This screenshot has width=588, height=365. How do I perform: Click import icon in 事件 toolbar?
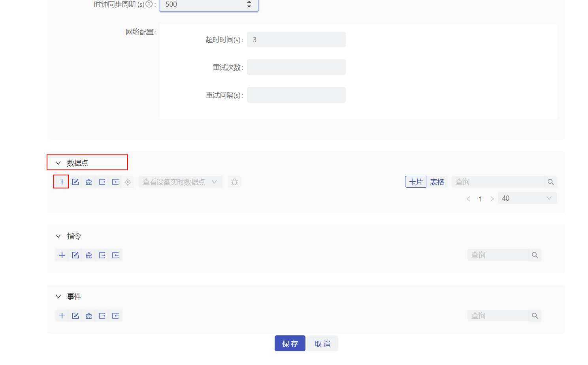(115, 316)
